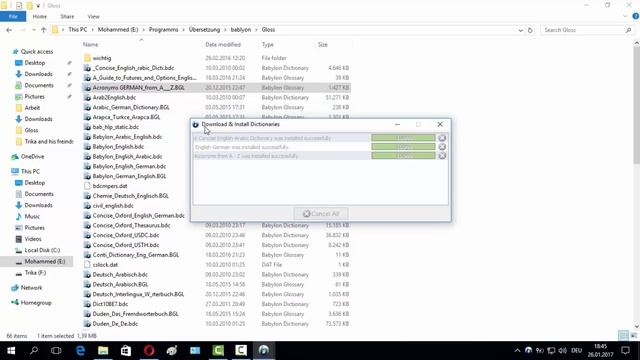Switch DEU input language indicator

tap(576, 350)
